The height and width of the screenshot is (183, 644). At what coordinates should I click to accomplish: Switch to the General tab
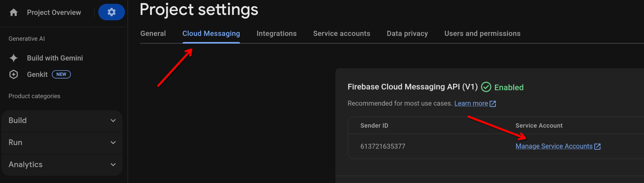pyautogui.click(x=153, y=33)
